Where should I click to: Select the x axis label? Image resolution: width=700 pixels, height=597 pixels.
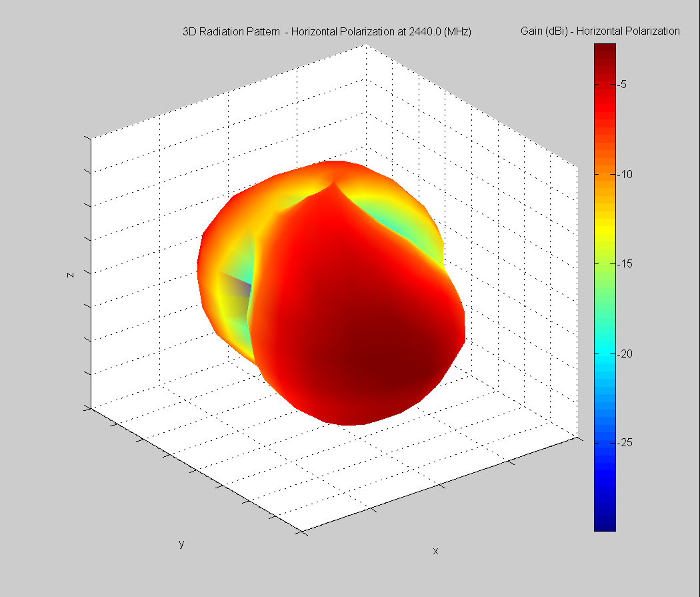pyautogui.click(x=435, y=551)
